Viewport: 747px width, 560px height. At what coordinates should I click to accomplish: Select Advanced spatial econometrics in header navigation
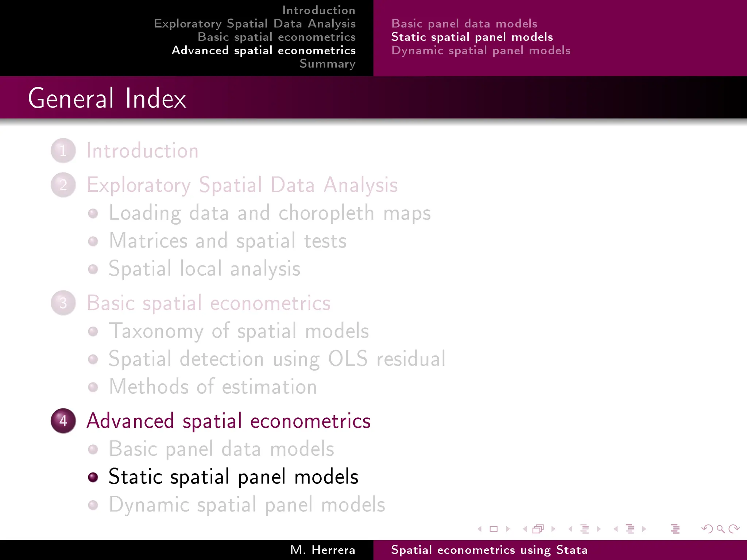pyautogui.click(x=264, y=50)
